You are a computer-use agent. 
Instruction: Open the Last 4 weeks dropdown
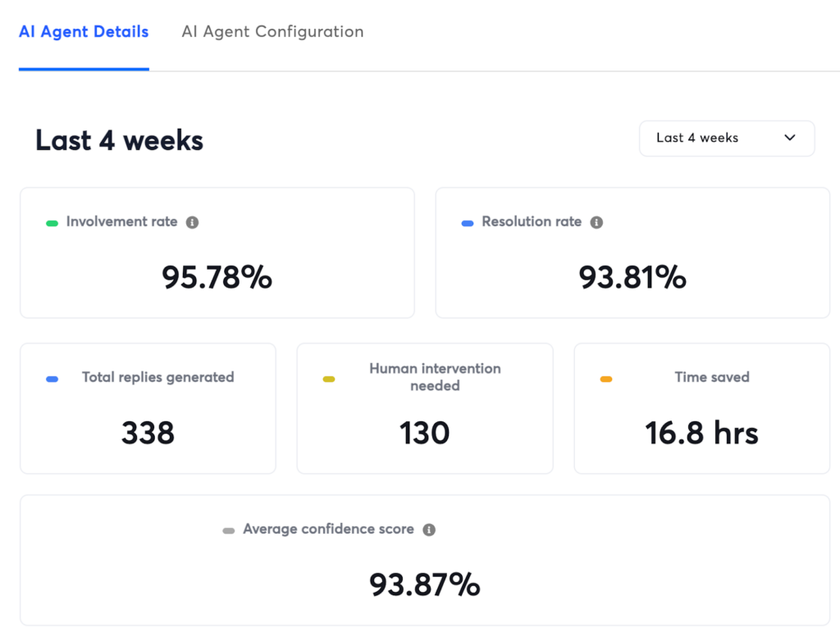(726, 138)
